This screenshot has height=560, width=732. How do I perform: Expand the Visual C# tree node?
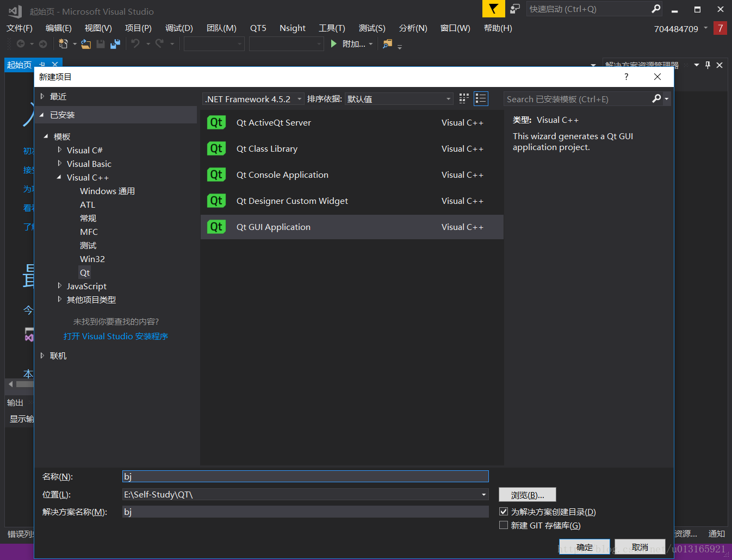[59, 150]
